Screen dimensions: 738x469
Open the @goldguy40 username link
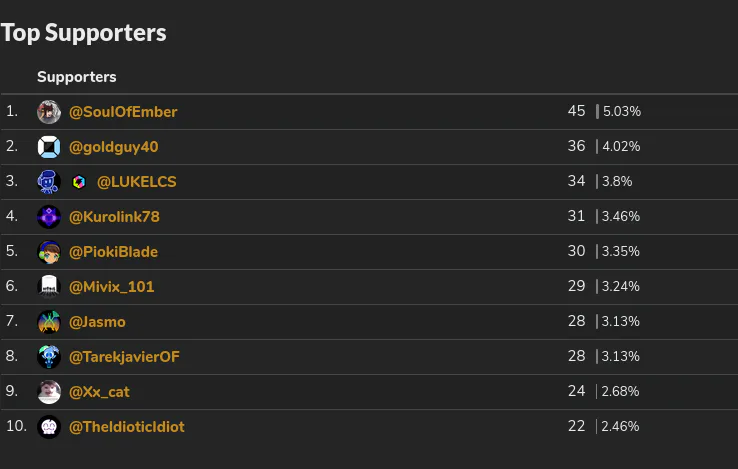coord(113,147)
